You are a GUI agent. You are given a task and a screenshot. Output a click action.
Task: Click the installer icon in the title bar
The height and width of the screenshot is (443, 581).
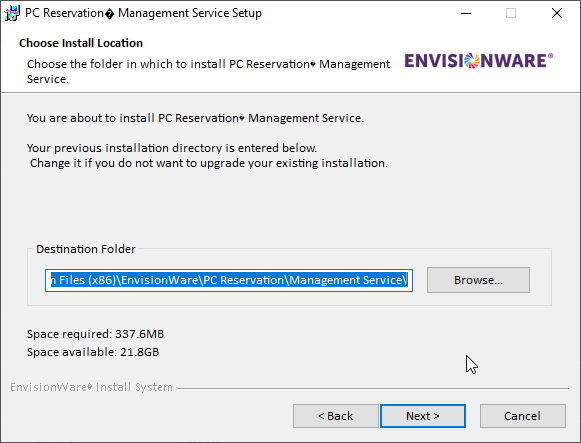[11, 13]
